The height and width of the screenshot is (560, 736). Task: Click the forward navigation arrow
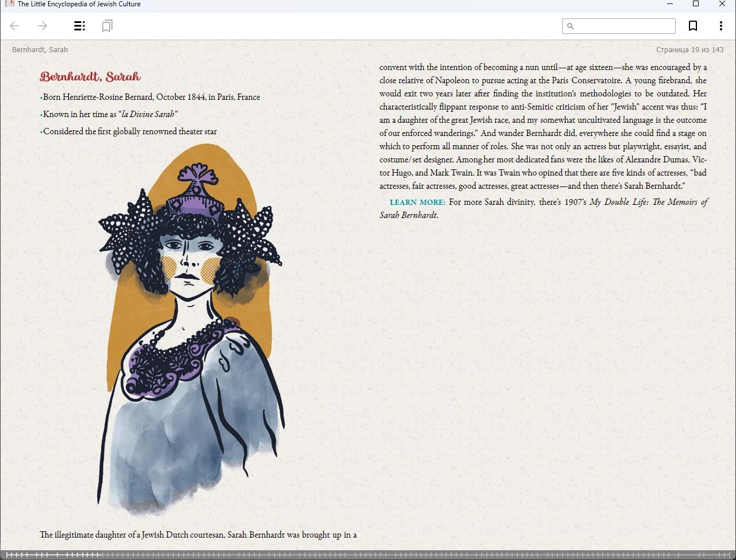coord(42,26)
